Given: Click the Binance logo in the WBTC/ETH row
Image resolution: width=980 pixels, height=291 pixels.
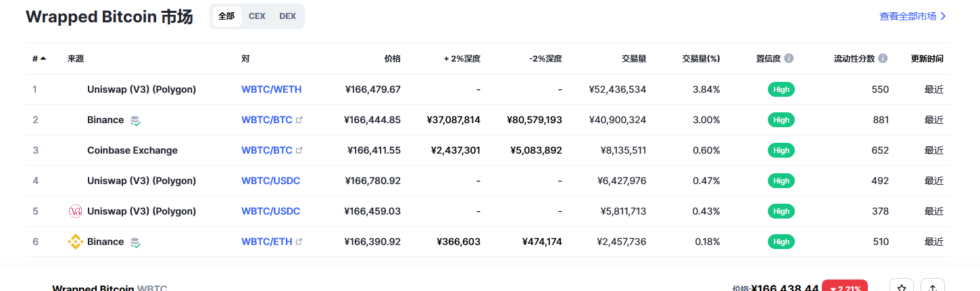Looking at the screenshot, I should [x=76, y=242].
